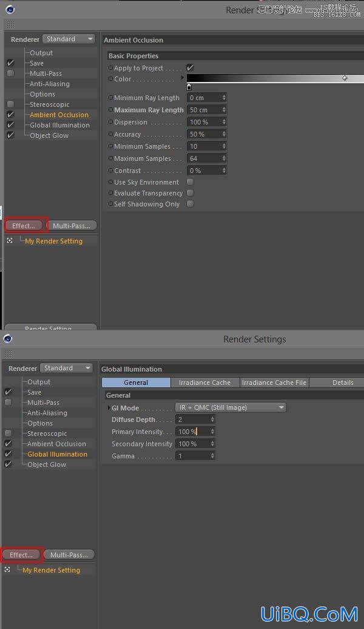The image size is (364, 629).
Task: Open Renderer dropdown in Global Illumination window
Action: [67, 368]
